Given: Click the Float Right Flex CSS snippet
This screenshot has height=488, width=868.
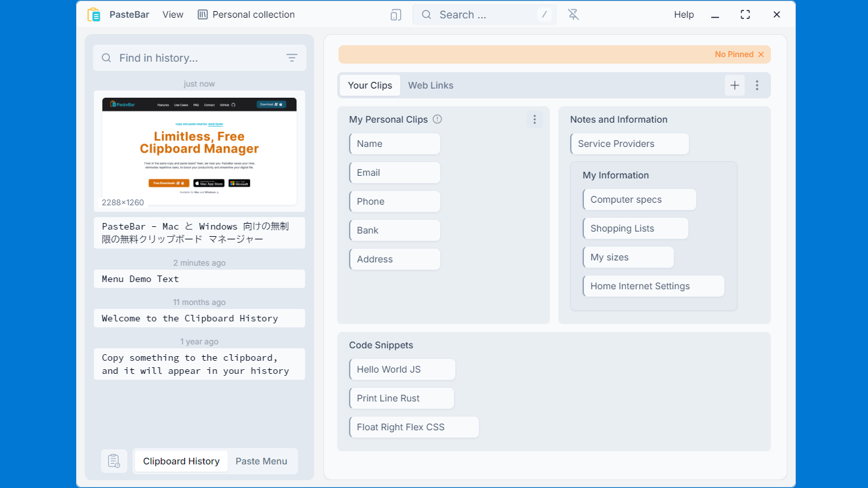Looking at the screenshot, I should (414, 427).
